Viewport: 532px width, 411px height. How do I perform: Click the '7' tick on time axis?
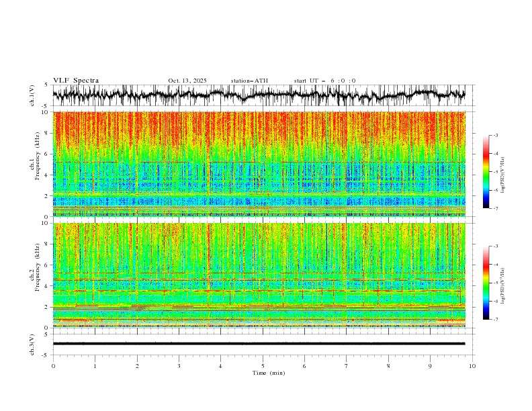347,366
